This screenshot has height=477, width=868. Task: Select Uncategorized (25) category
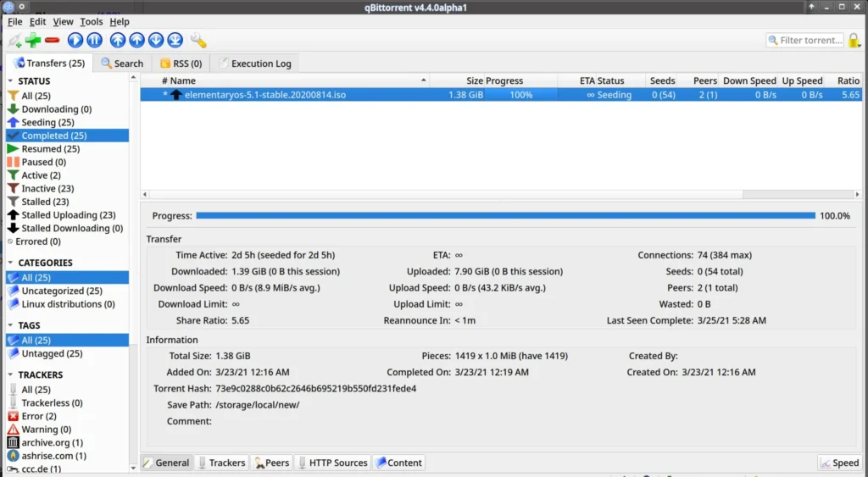(67, 291)
